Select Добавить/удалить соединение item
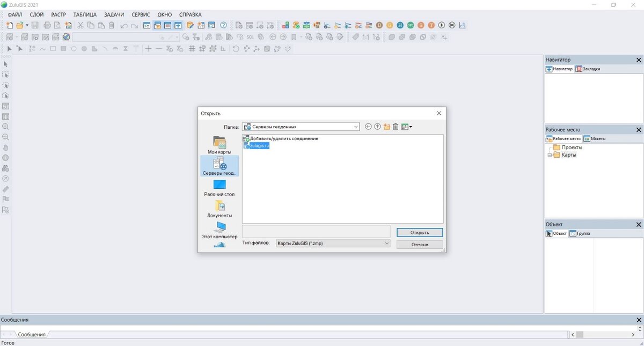The width and height of the screenshot is (644, 346). 281,138
